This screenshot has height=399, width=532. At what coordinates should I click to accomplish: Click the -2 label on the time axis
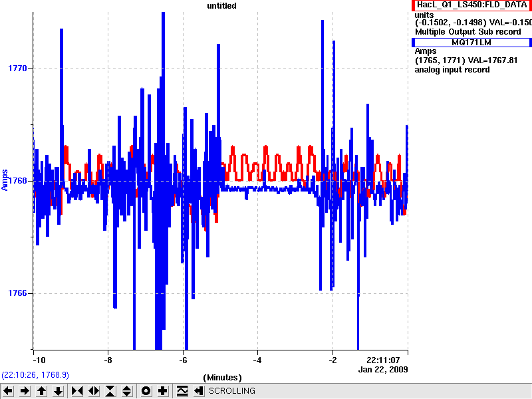point(333,360)
